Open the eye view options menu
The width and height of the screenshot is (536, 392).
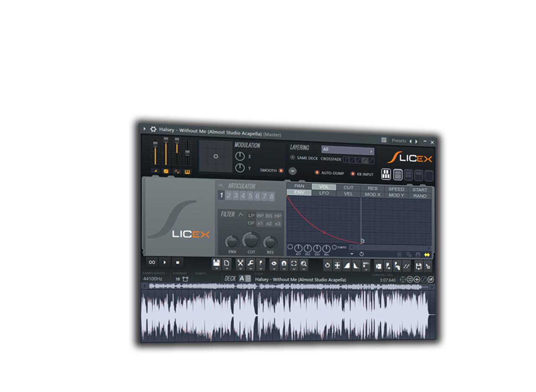click(x=274, y=265)
